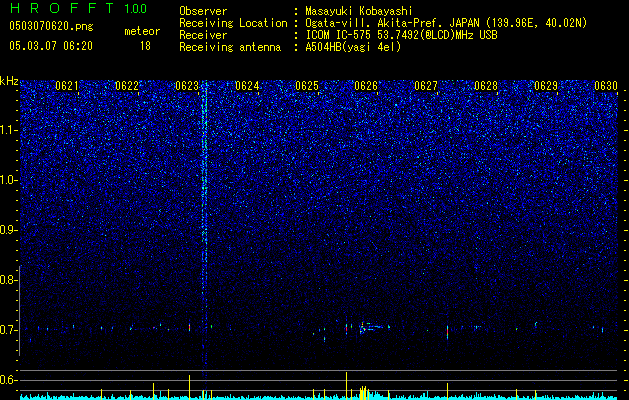Click the 0630 time marker
The image size is (629, 400).
click(606, 86)
